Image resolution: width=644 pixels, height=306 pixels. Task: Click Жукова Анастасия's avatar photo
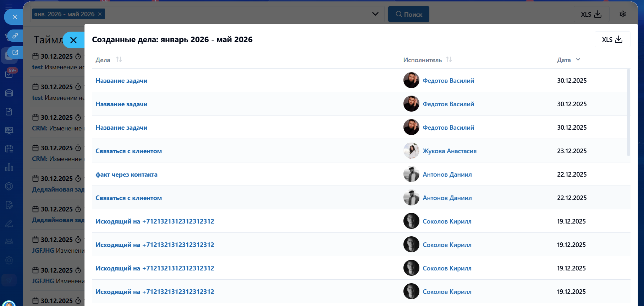pos(411,151)
